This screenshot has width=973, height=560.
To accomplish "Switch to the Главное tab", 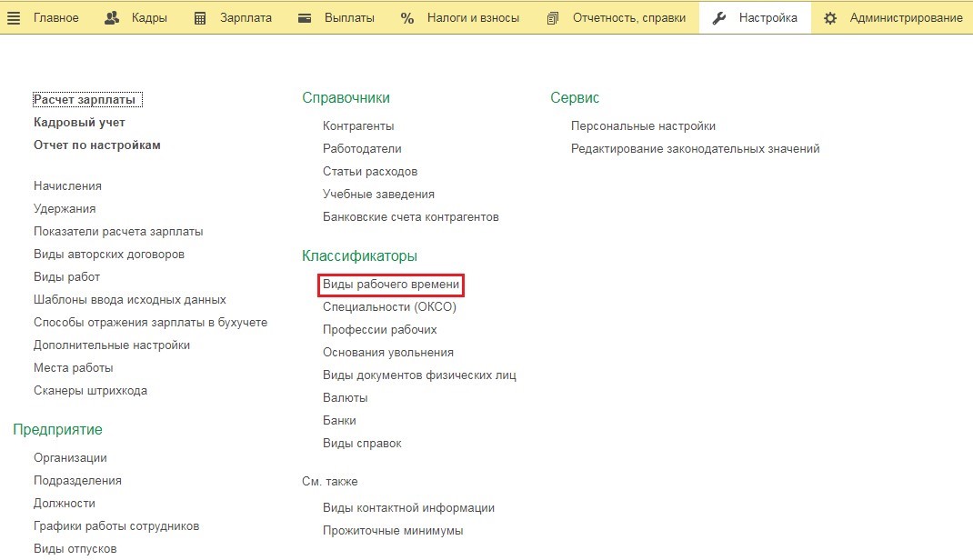I will [x=56, y=16].
